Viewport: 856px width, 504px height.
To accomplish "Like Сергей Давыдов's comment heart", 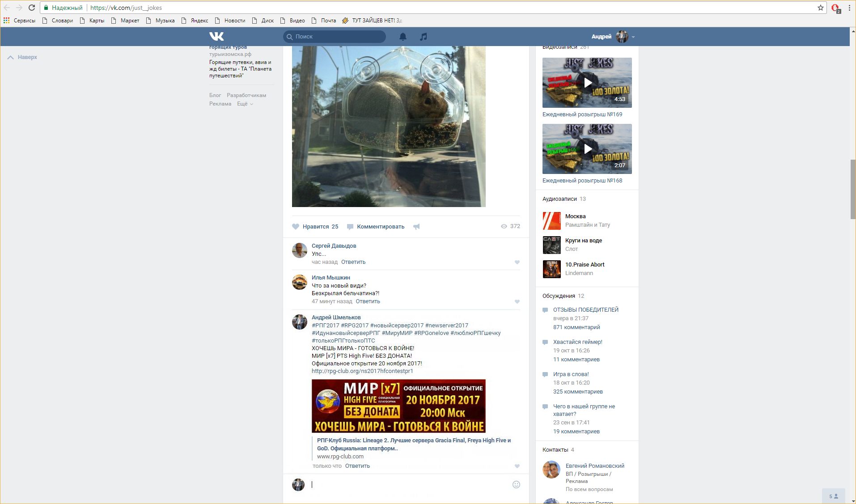I will [517, 263].
